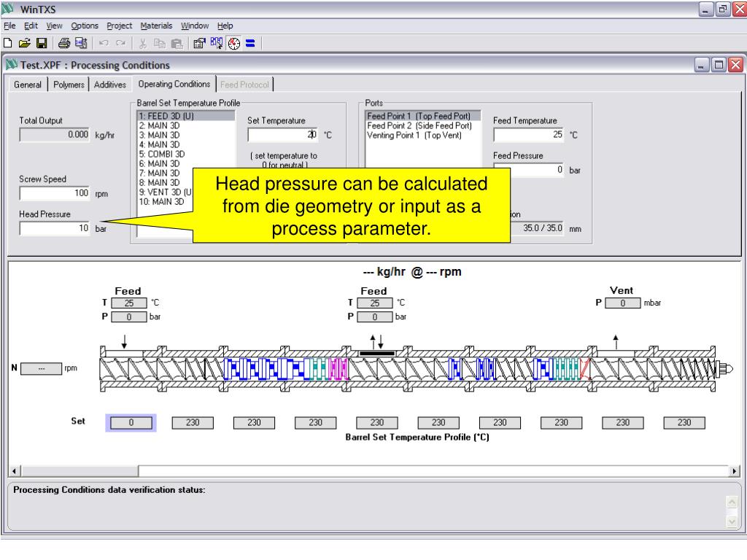Select the Operating Conditions tab
This screenshot has width=747, height=560.
174,84
